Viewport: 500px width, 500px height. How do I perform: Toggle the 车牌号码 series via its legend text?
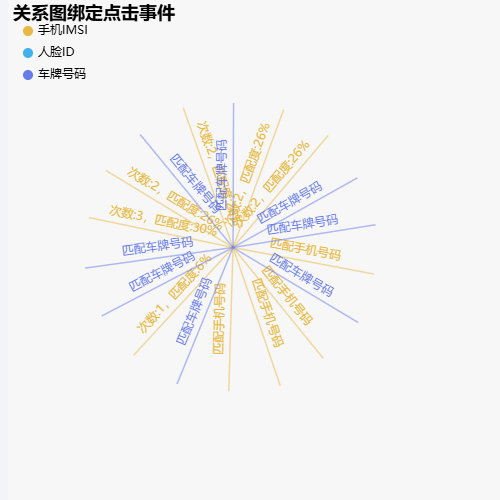pyautogui.click(x=62, y=74)
